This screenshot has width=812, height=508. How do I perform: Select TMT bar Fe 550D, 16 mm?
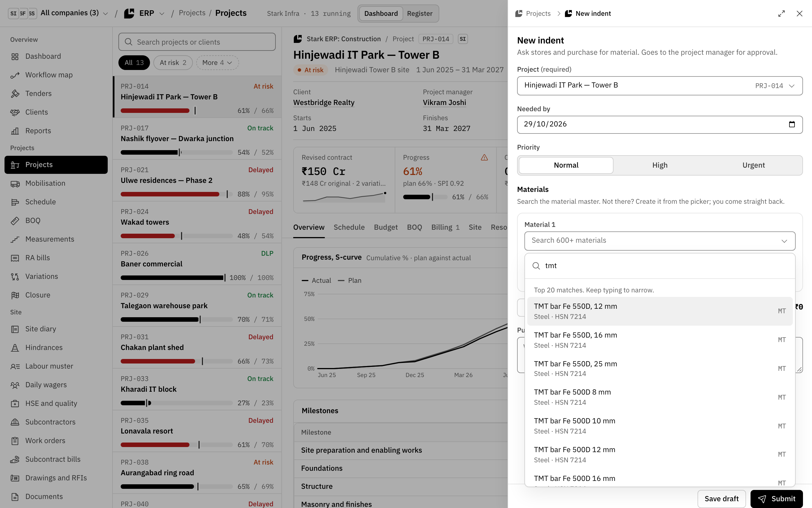coord(660,340)
